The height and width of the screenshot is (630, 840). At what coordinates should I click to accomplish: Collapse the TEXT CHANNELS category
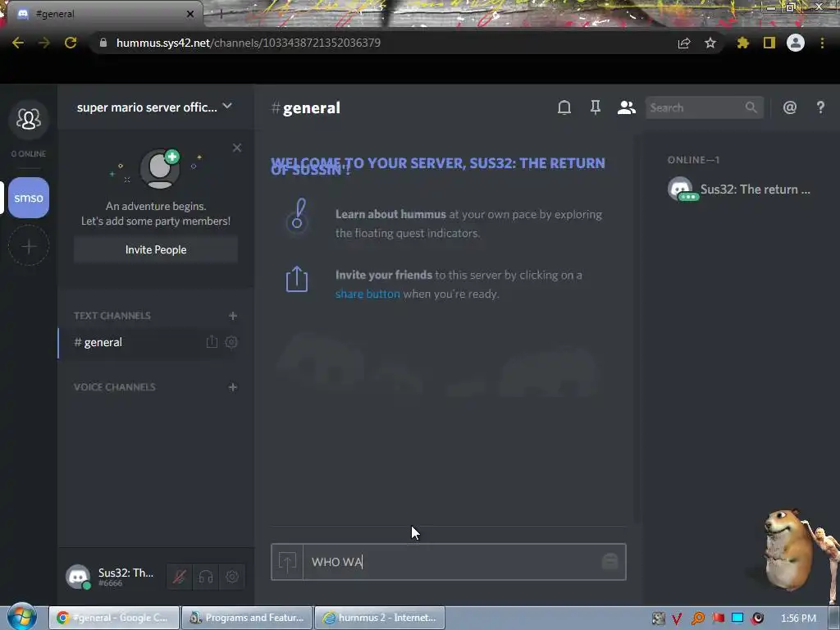[112, 316]
